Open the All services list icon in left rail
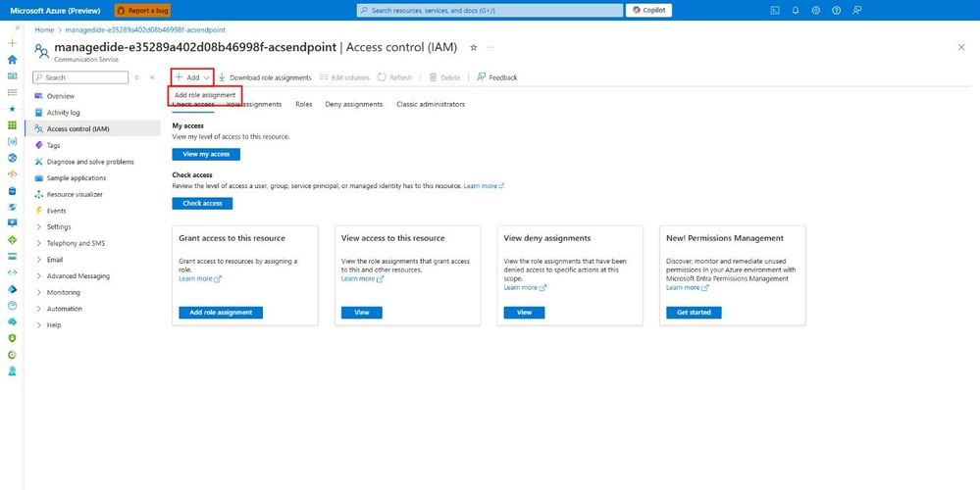This screenshot has width=980, height=490. (x=12, y=92)
